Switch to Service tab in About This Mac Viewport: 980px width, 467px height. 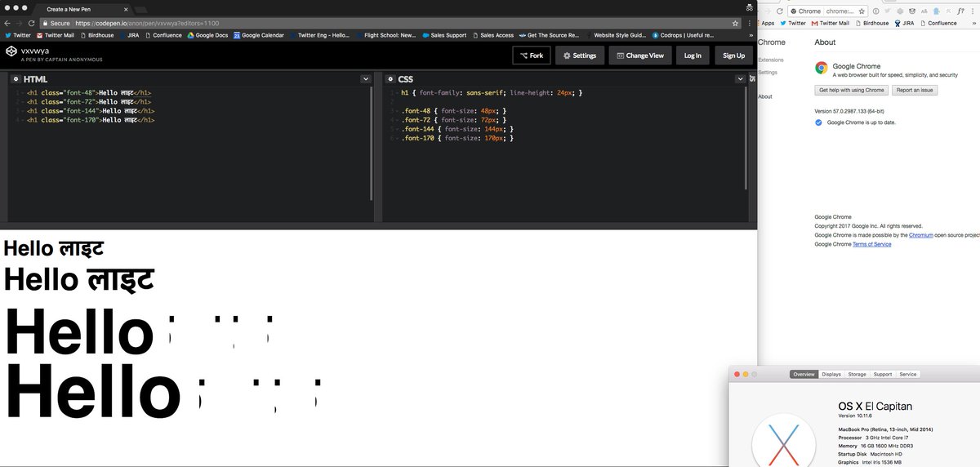[x=908, y=374]
